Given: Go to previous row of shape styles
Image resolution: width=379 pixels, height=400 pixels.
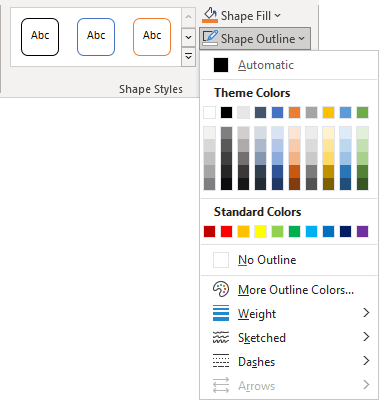Looking at the screenshot, I should coord(188,17).
